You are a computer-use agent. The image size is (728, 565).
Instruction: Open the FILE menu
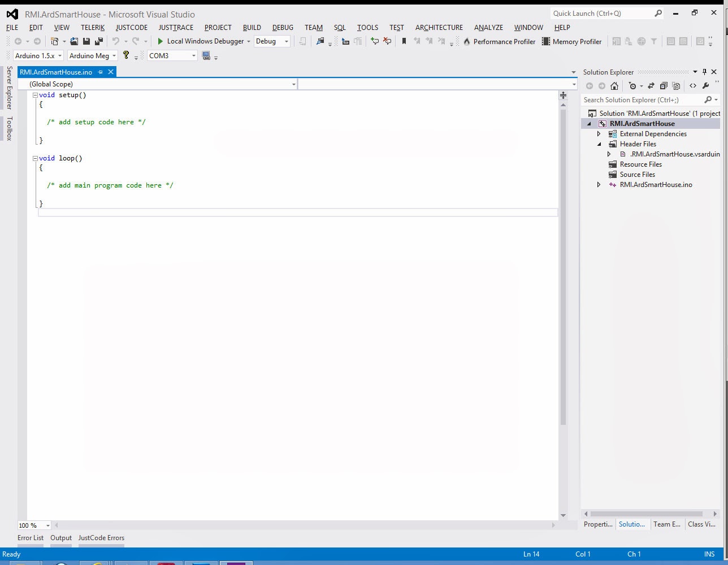point(12,27)
